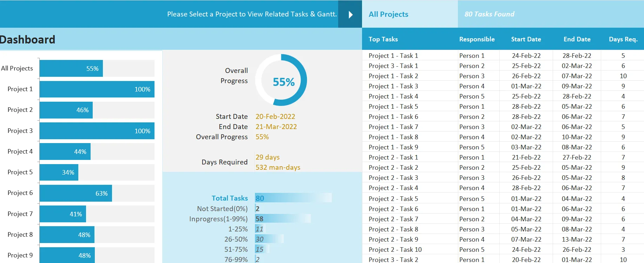Click the Top Tasks column header
644x263 pixels.
click(383, 39)
